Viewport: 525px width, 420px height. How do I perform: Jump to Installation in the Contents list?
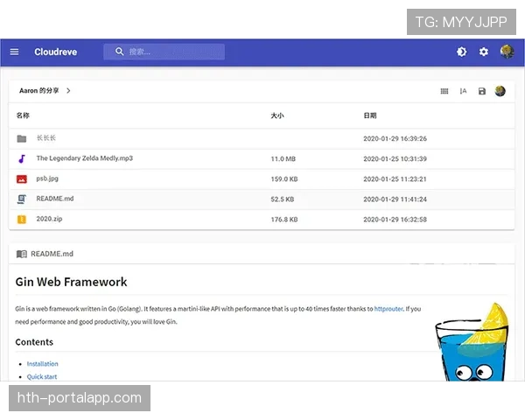tap(42, 363)
